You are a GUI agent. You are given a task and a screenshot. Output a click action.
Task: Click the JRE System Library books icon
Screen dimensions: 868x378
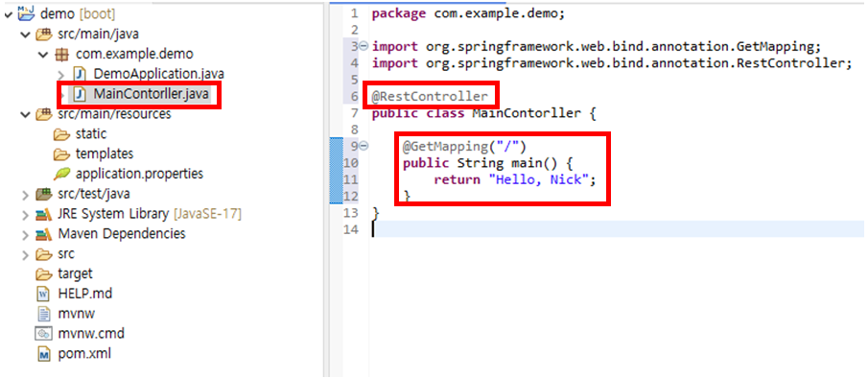pos(43,214)
